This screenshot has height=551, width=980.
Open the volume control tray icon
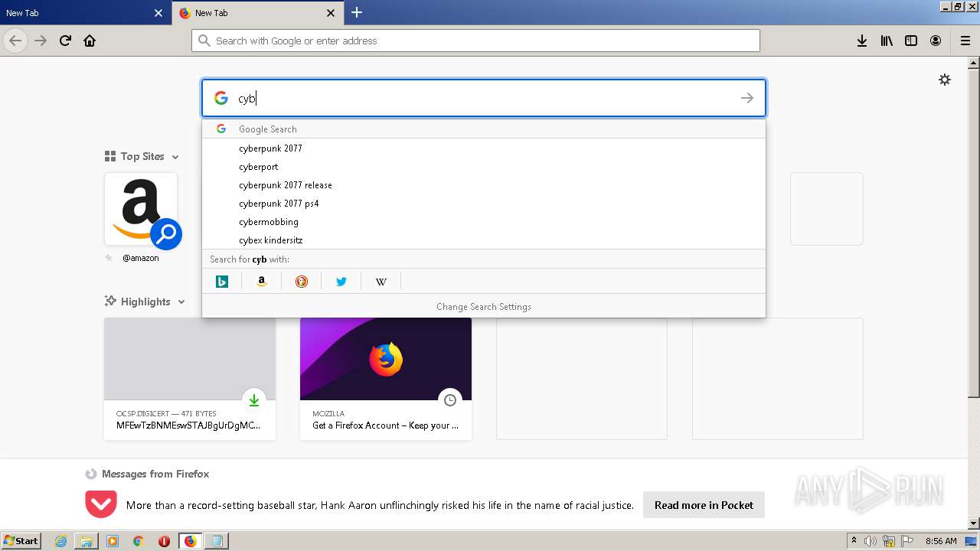[x=871, y=541]
